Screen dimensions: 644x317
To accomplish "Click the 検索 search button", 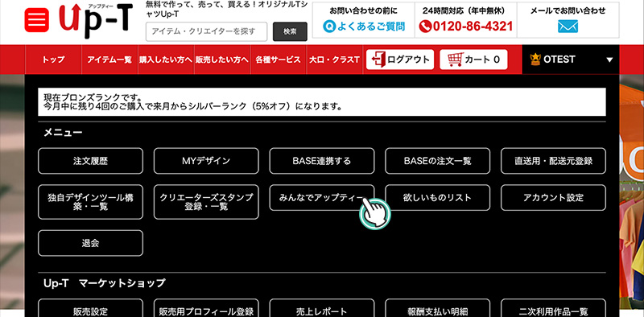I will (290, 31).
